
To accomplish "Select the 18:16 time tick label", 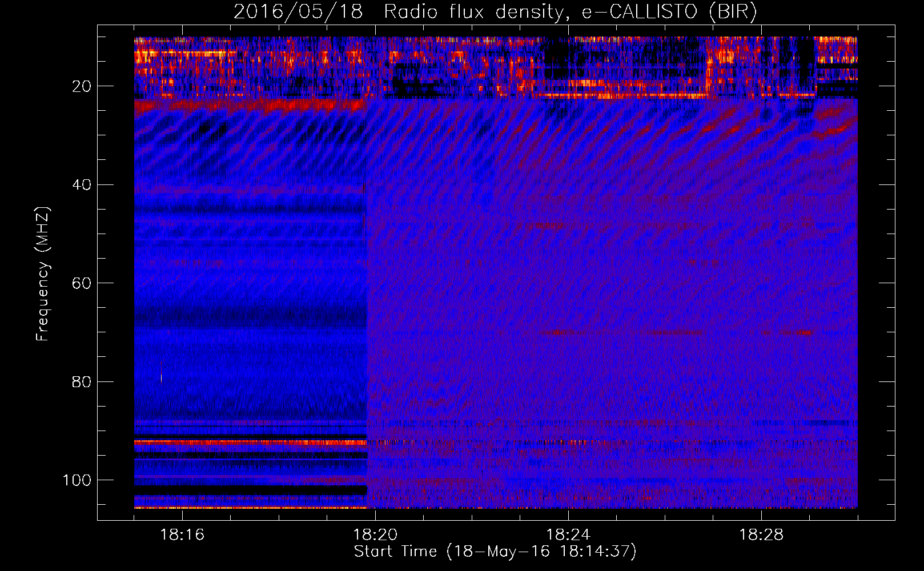I will 182,535.
